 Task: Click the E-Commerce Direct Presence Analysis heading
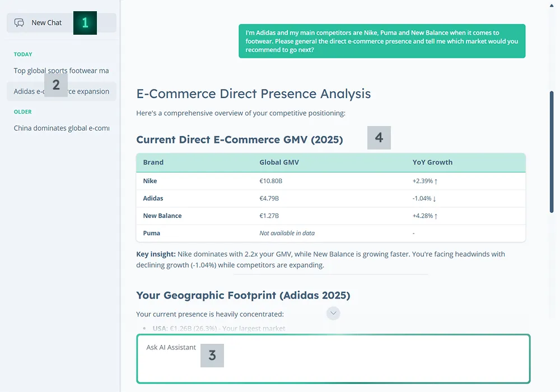click(x=253, y=94)
